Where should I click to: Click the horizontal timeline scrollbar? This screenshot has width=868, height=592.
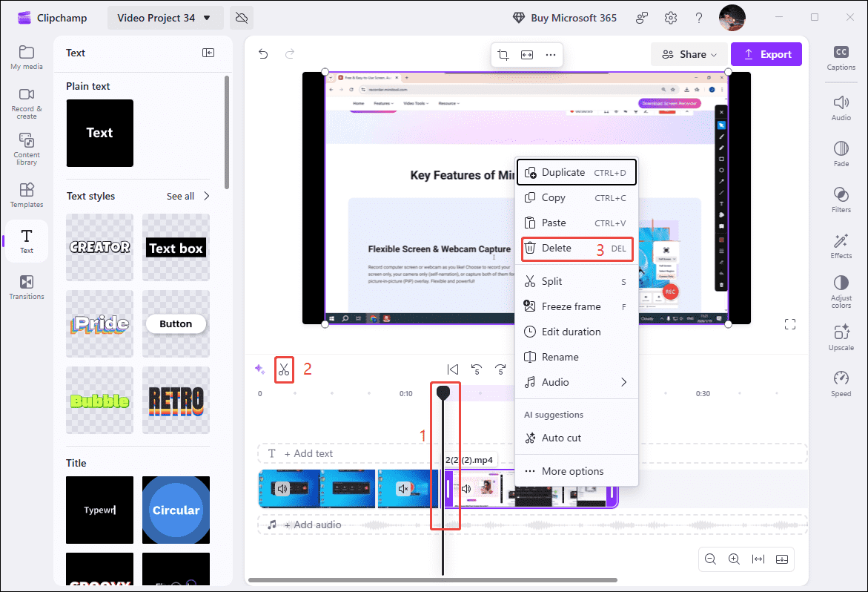(x=432, y=580)
